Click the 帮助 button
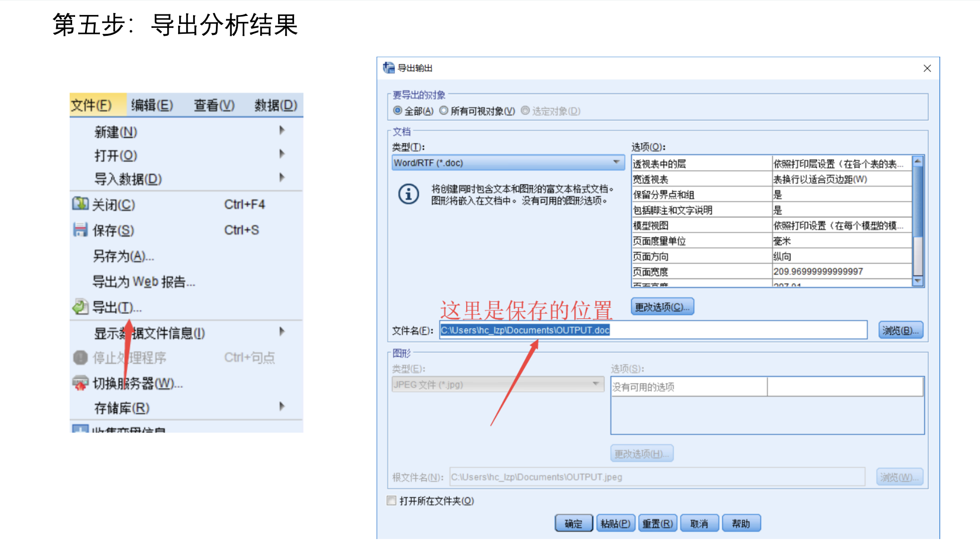This screenshot has height=553, width=980. click(x=741, y=523)
